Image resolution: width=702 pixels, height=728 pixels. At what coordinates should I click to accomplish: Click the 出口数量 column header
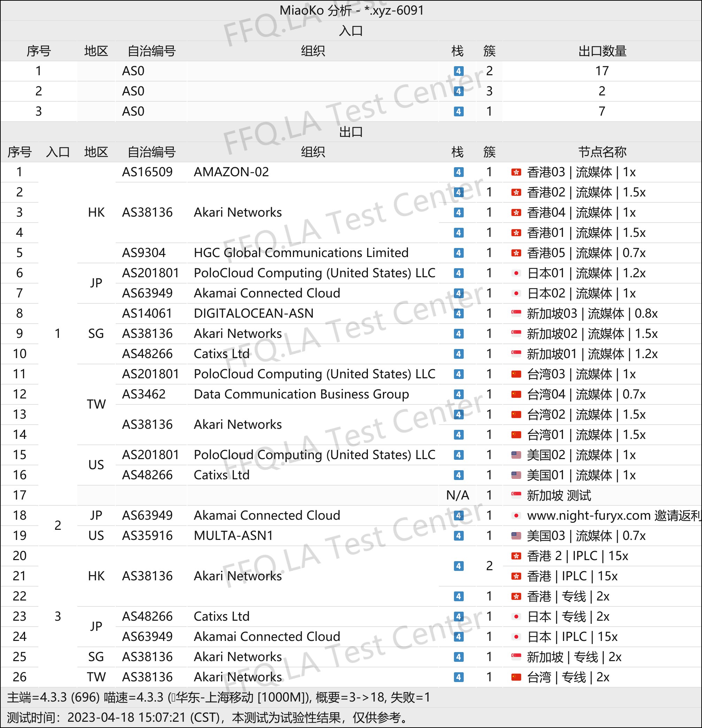[x=602, y=51]
